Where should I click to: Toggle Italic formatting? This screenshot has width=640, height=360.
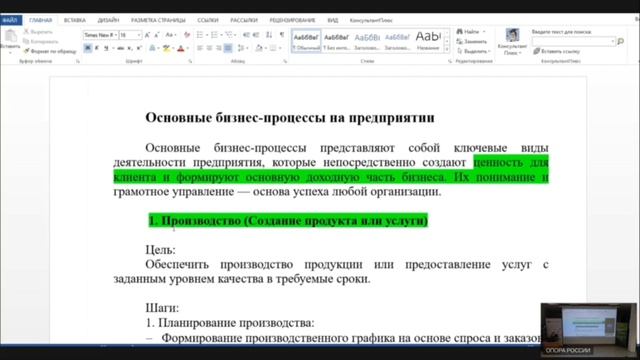(x=97, y=48)
